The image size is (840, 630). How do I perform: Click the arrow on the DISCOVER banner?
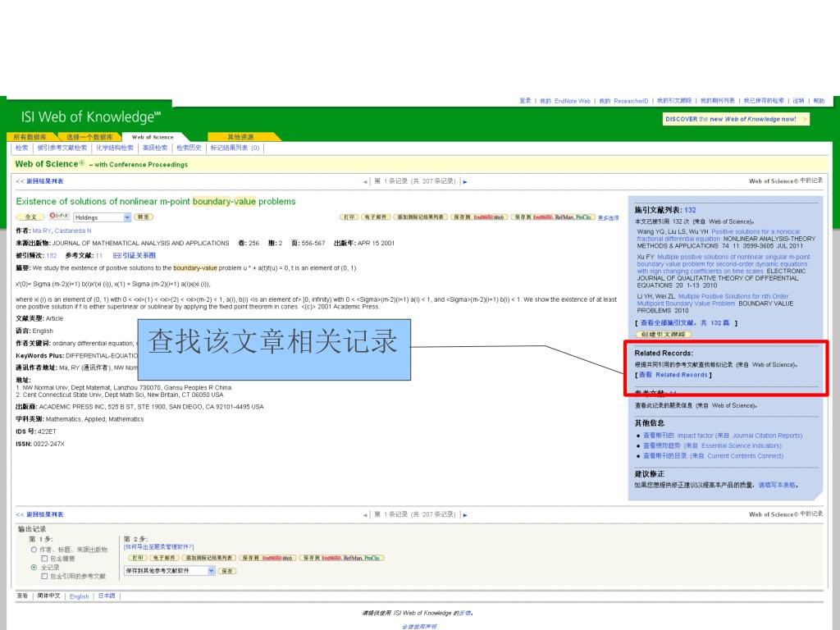(x=804, y=120)
